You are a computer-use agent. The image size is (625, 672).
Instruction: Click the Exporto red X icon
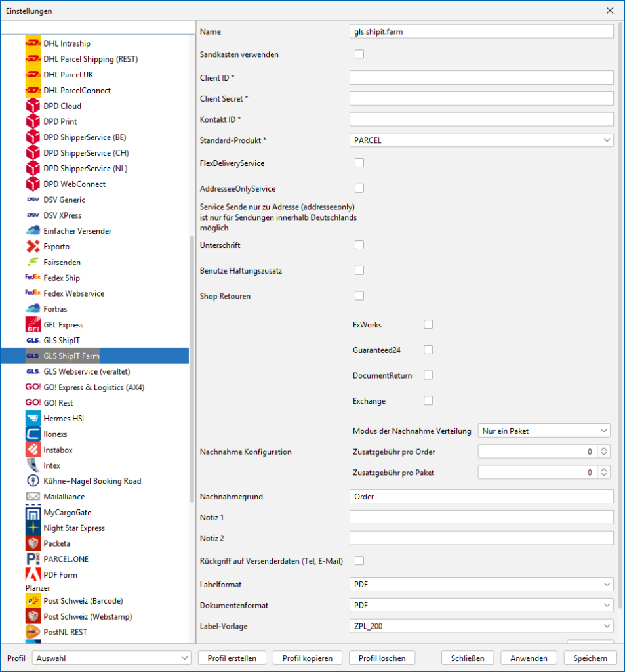[33, 247]
